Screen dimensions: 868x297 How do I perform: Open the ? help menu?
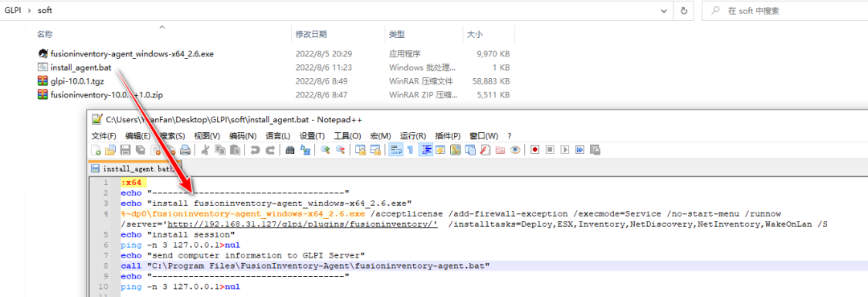pos(510,136)
